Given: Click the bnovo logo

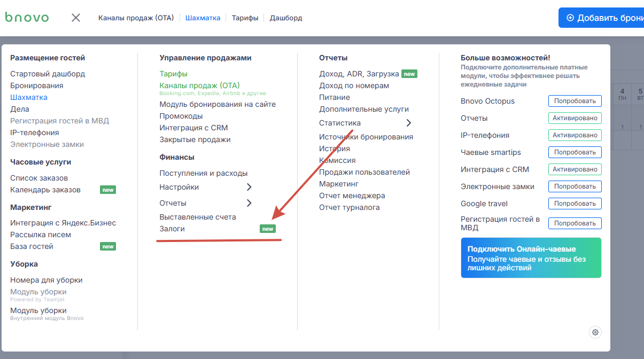Looking at the screenshot, I should [x=27, y=18].
